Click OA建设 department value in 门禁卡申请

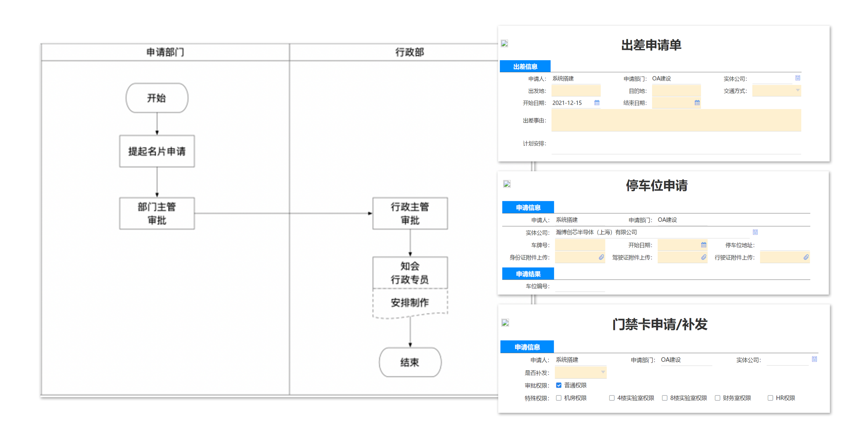pos(671,360)
